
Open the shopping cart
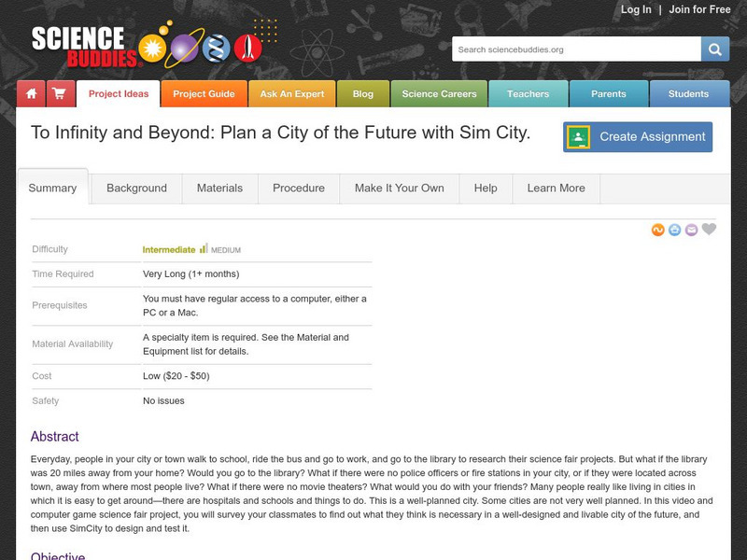pos(59,94)
